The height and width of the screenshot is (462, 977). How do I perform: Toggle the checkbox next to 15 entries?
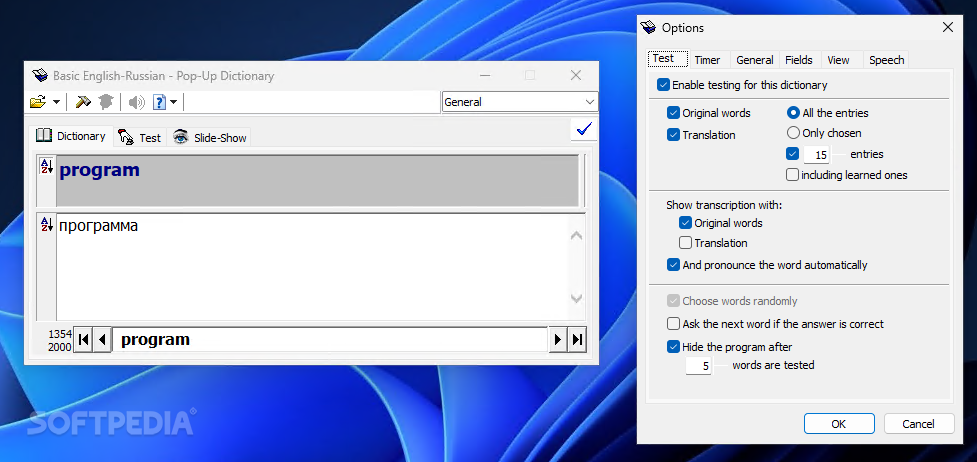pyautogui.click(x=793, y=153)
